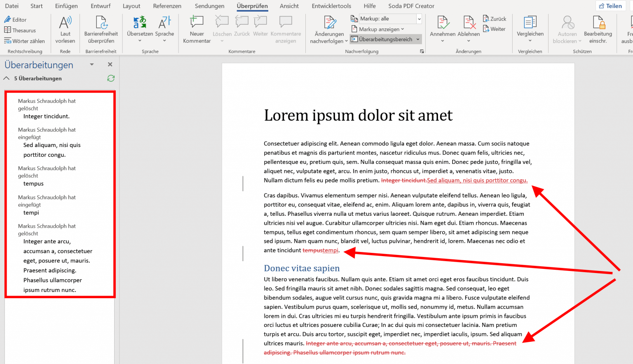Select the deleted 'Integer tincidunt.' revision entry
This screenshot has width=633, height=364.
tap(46, 116)
